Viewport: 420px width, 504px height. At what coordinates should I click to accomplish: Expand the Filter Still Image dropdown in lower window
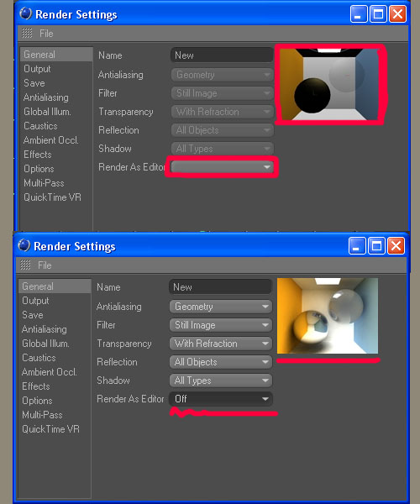(221, 325)
